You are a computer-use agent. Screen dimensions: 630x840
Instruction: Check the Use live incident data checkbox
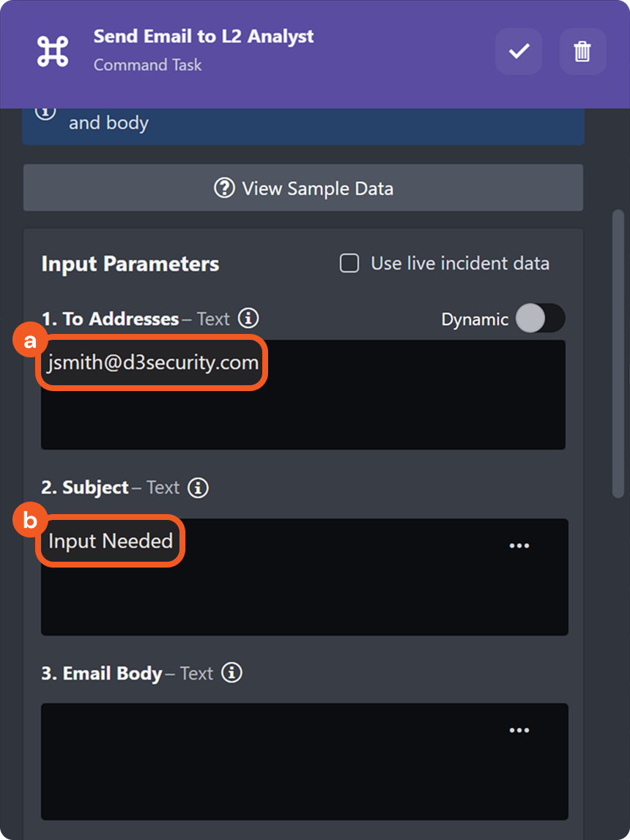349,264
